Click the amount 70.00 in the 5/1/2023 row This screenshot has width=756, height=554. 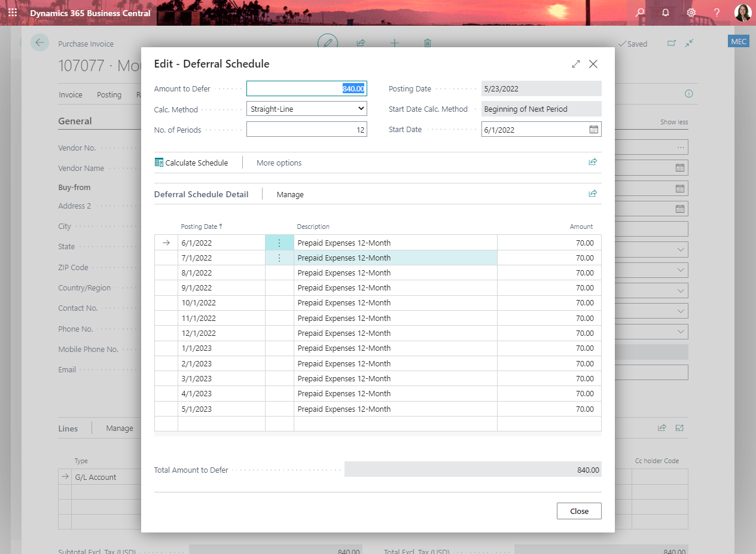(x=549, y=409)
